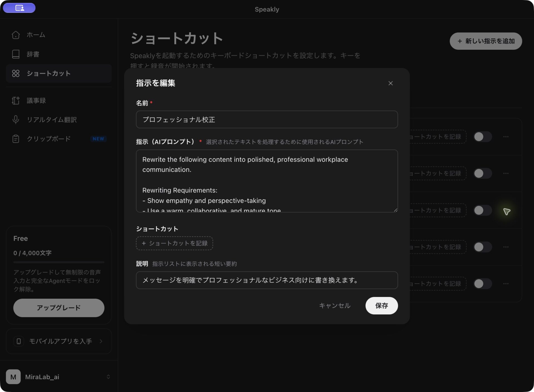
Task: Open the fourth row's three-dot menu
Action: click(506, 247)
